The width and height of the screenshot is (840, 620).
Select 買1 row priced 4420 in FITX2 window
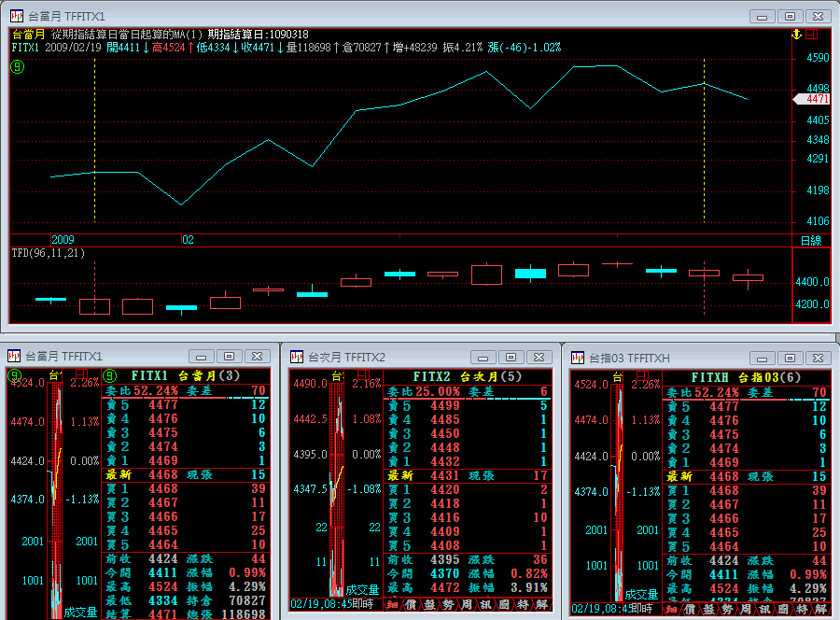[x=468, y=490]
